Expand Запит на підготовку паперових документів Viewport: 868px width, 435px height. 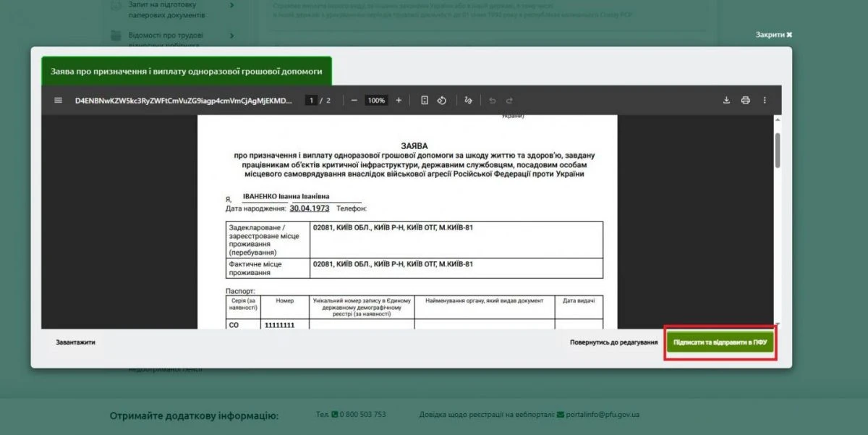click(x=231, y=5)
